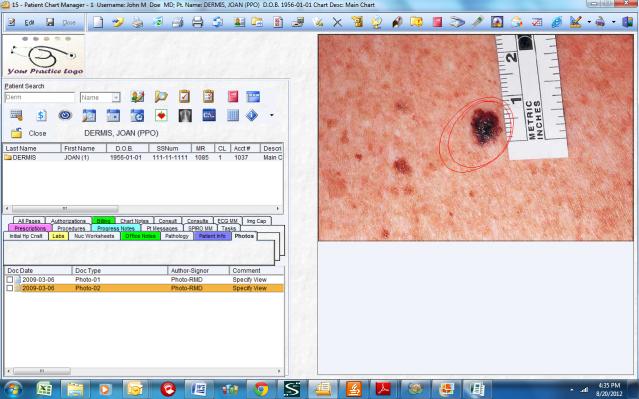Image resolution: width=639 pixels, height=399 pixels.
Task: Switch to the Pathology tab
Action: (177, 236)
